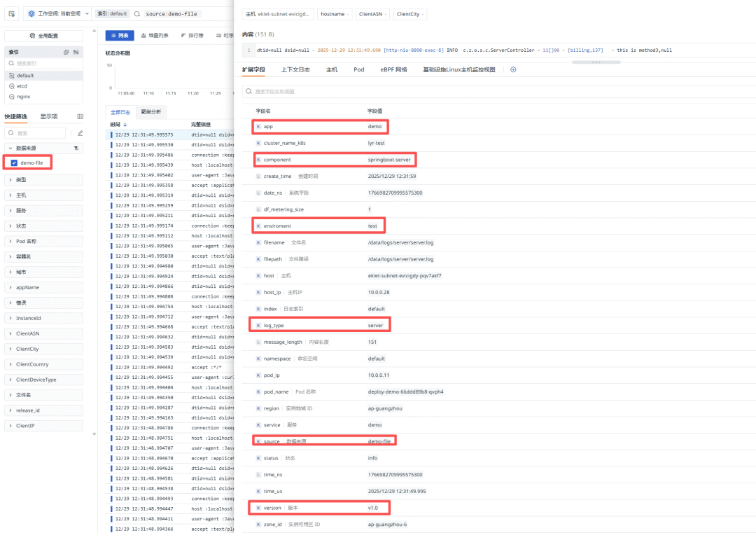This screenshot has width=756, height=533.
Task: Expand the 状态 filter group
Action: point(44,226)
